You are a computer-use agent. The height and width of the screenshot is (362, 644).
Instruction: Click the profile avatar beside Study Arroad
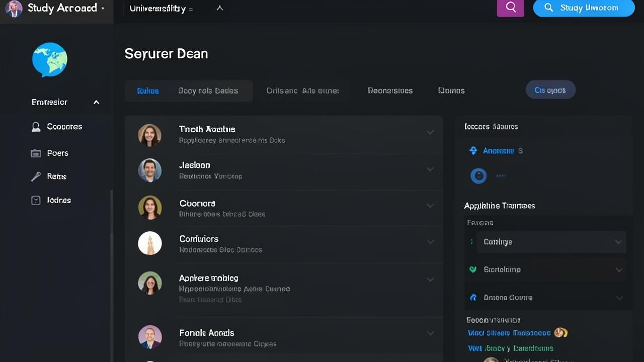14,9
